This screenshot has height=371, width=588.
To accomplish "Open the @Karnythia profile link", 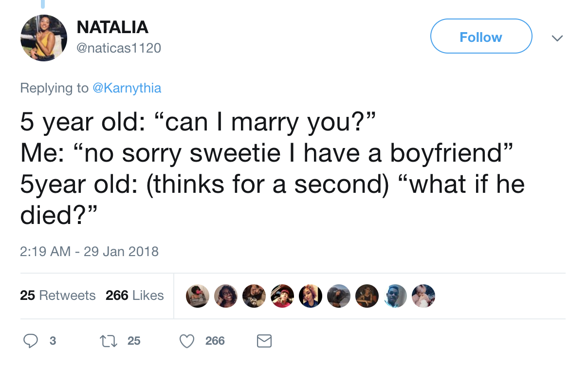I will tap(127, 88).
